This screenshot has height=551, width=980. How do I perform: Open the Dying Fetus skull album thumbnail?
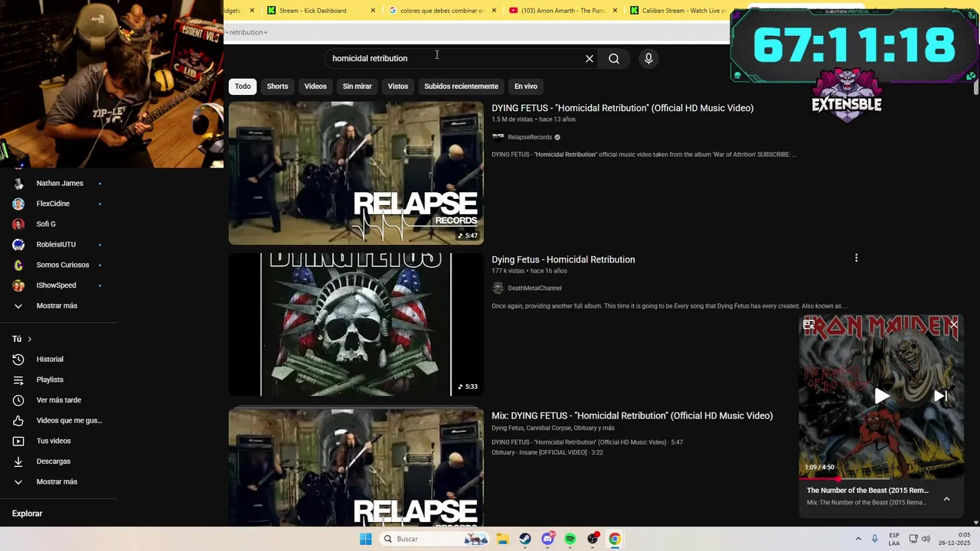coord(356,324)
